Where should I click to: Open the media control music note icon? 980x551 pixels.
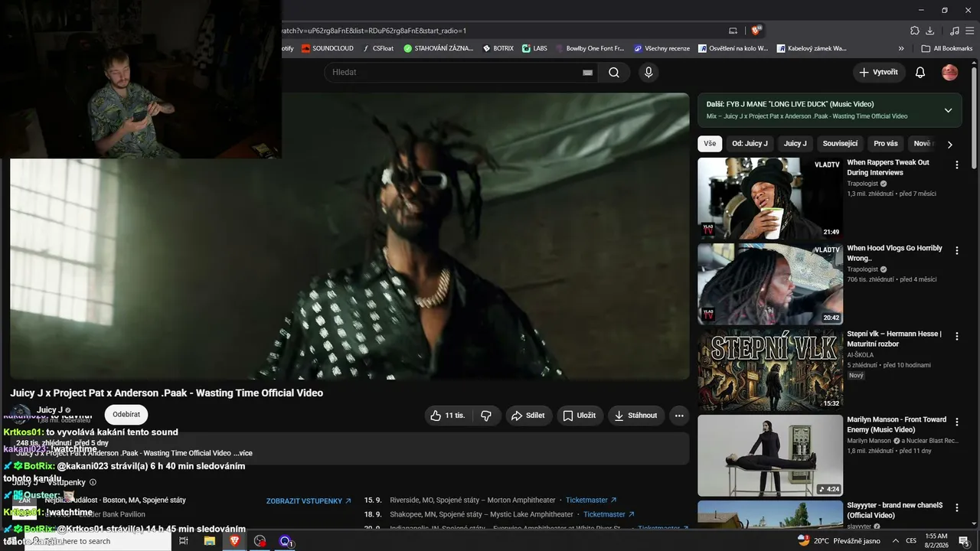(954, 31)
